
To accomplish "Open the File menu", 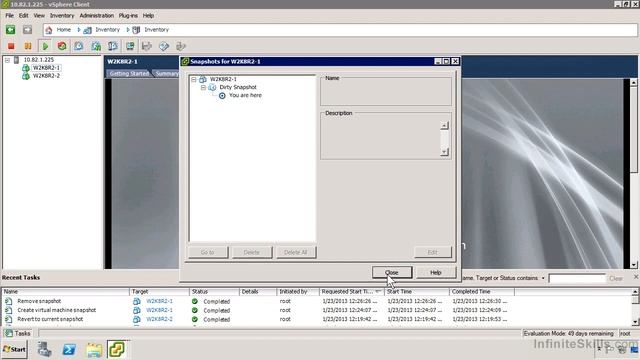I will click(x=9, y=16).
